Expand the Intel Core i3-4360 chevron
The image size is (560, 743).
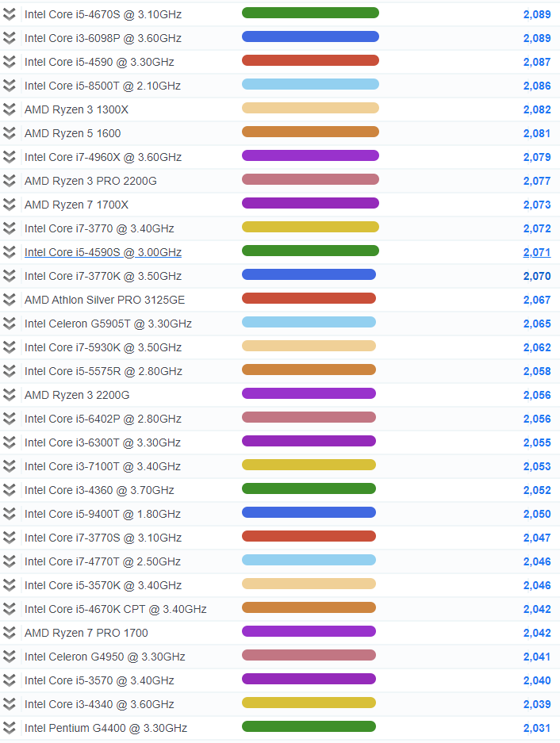point(9,490)
